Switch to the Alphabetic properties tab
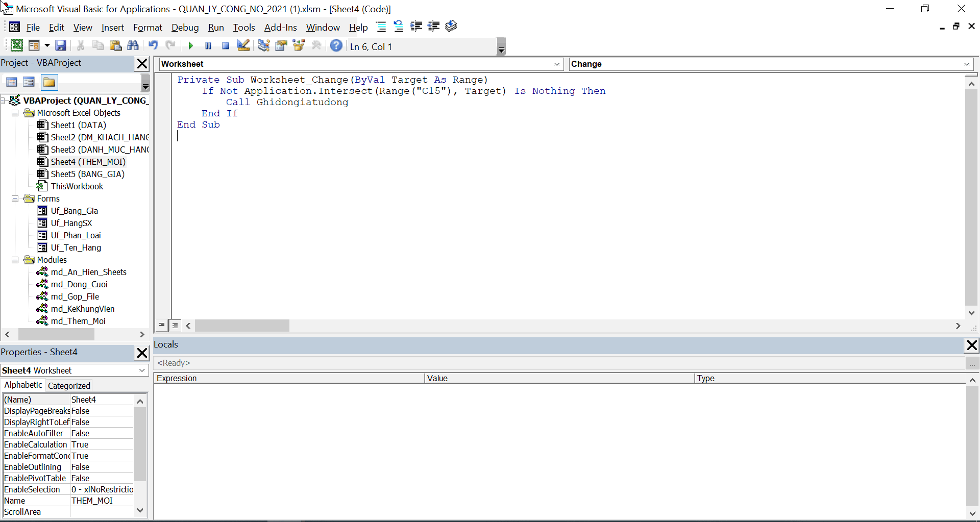The width and height of the screenshot is (980, 522). pos(23,385)
